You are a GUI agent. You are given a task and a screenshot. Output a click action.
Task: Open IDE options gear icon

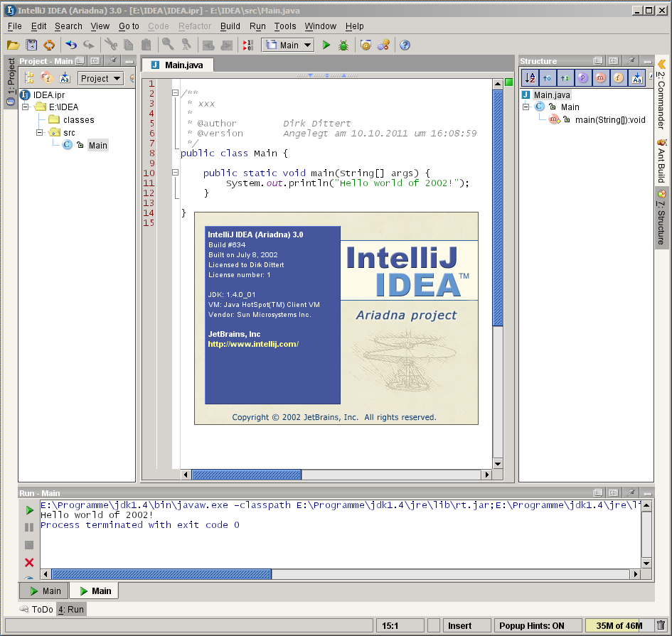point(366,45)
